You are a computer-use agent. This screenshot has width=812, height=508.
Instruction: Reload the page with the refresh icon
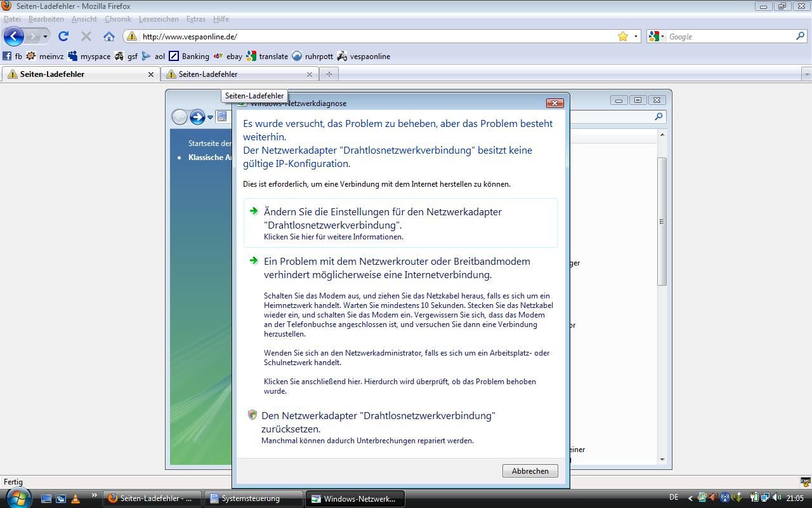[x=63, y=36]
